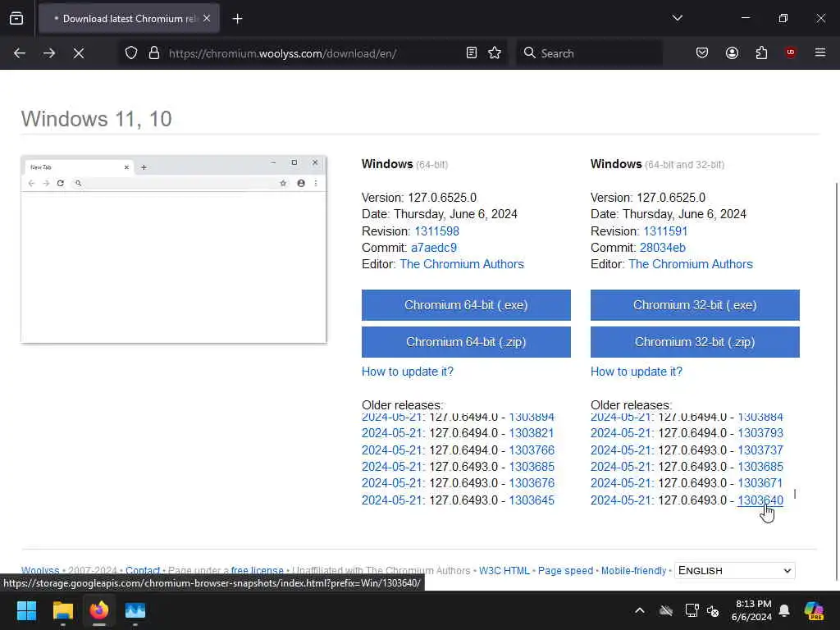
Task: Open older 64-bit release 1303821
Action: (x=531, y=433)
